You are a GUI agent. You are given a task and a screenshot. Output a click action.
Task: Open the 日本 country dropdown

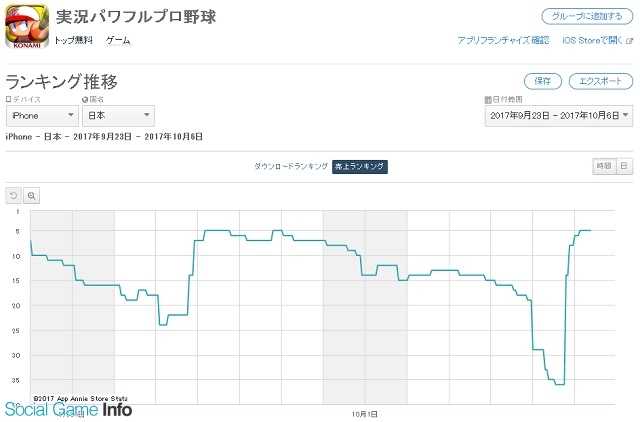pyautogui.click(x=118, y=115)
